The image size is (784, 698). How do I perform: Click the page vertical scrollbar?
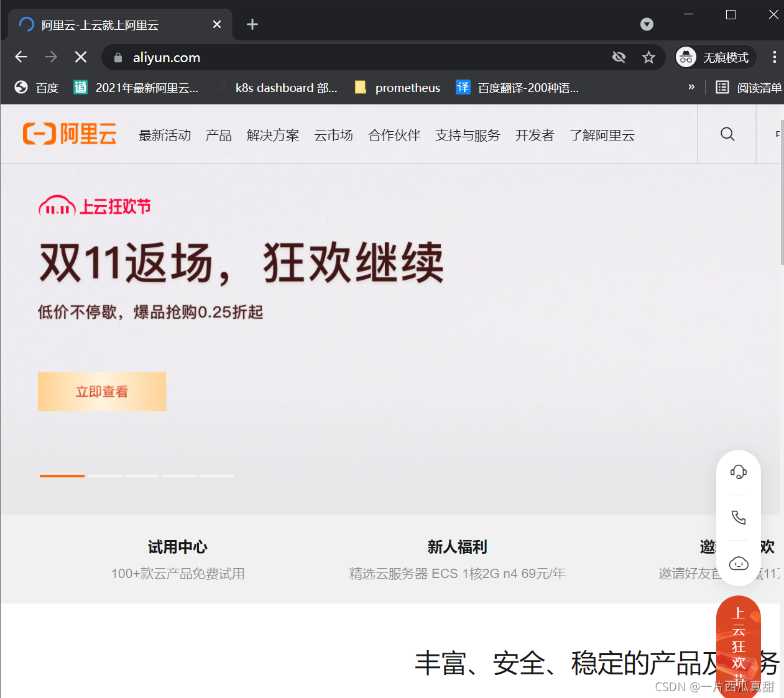[x=782, y=193]
